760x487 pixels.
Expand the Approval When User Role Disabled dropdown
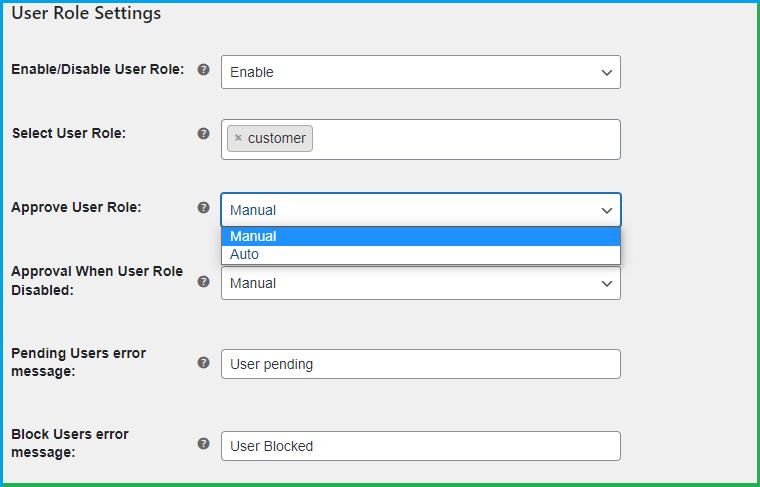(420, 284)
